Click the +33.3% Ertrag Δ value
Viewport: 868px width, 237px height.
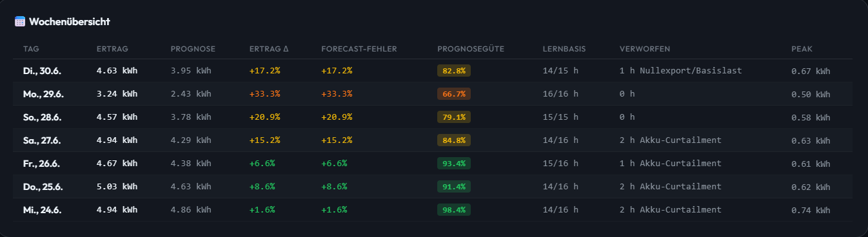click(264, 94)
